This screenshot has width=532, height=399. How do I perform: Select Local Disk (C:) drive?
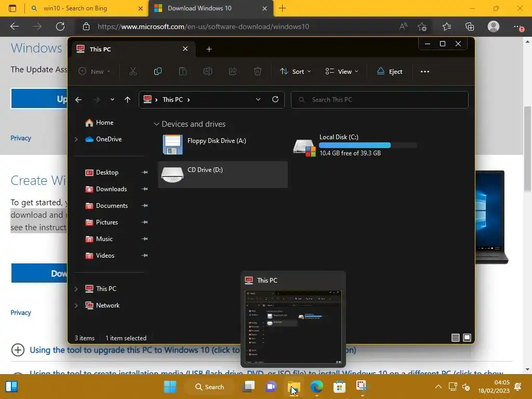click(355, 145)
